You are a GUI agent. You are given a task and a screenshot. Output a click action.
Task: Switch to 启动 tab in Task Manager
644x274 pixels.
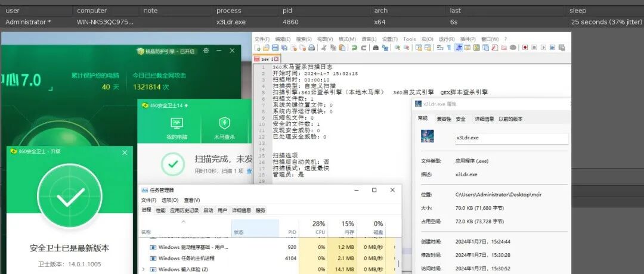208,210
